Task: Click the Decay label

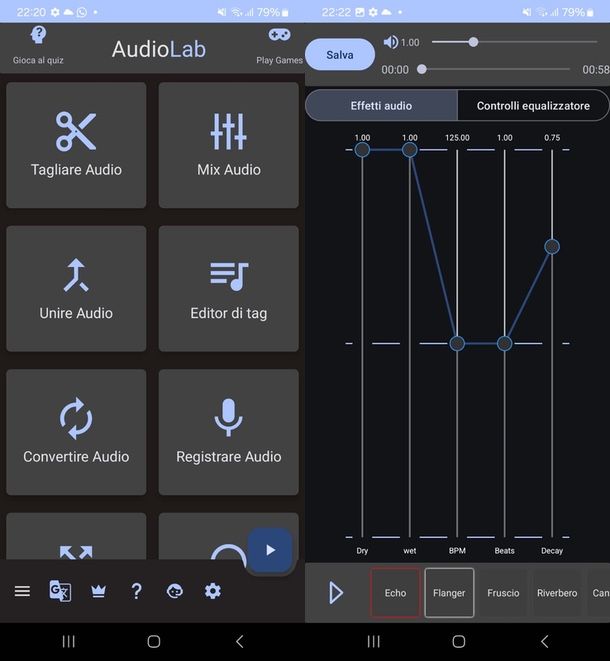Action: 552,551
